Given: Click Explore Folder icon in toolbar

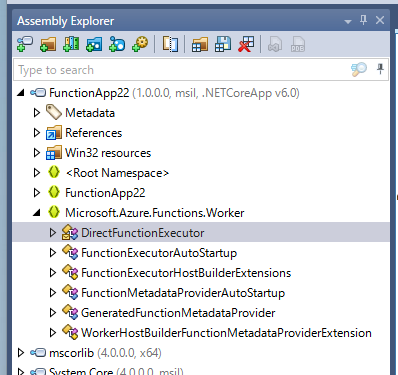Looking at the screenshot, I should click(48, 44).
